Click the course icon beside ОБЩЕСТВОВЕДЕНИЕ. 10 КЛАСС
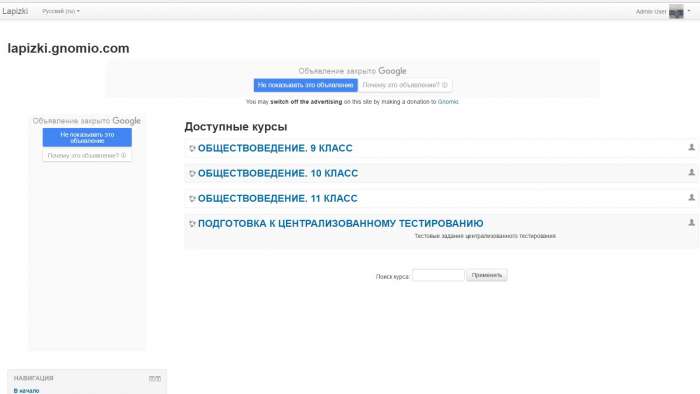This screenshot has height=394, width=700. click(x=192, y=174)
